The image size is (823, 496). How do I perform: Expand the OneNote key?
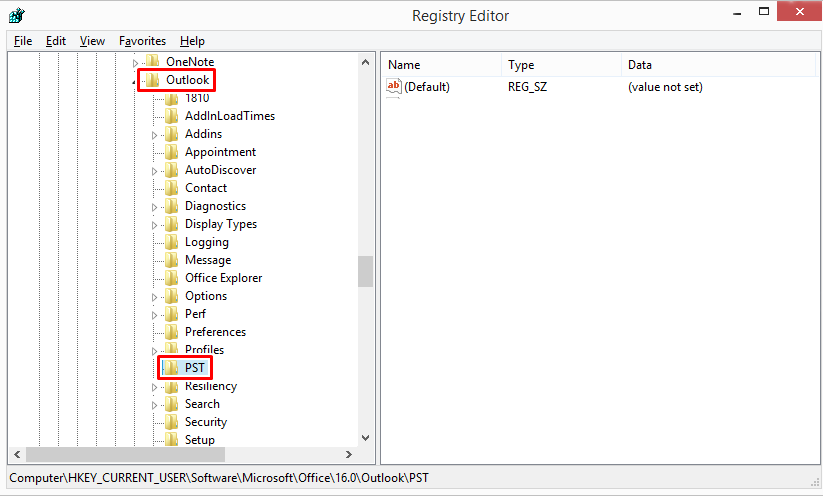[x=135, y=63]
